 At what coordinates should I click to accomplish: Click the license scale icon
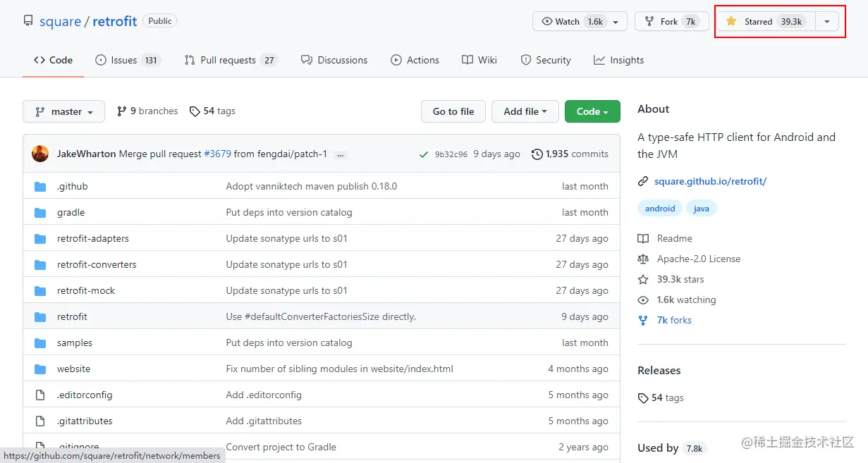click(643, 259)
